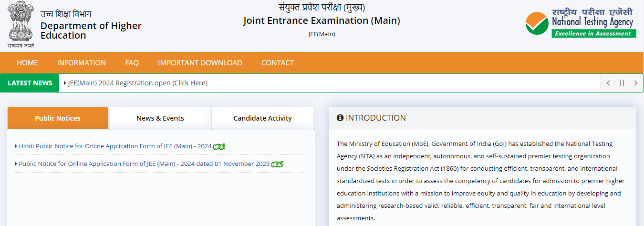
Task: Show the previous latest news item
Action: tap(608, 83)
